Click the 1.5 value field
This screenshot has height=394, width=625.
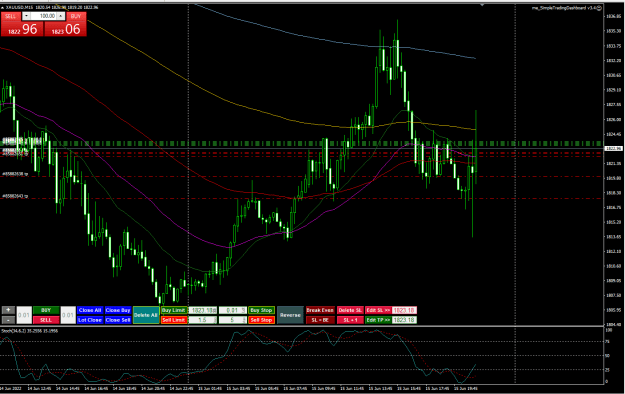pos(202,320)
